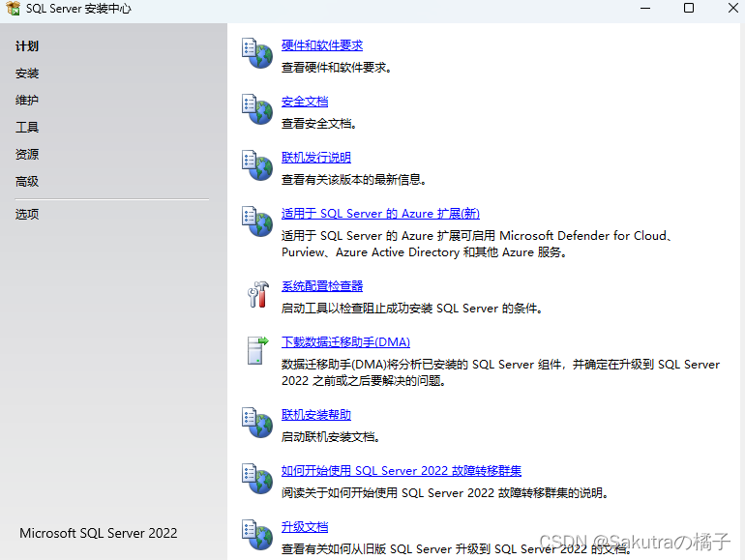Open the 硬件和软件要求 link

point(322,45)
